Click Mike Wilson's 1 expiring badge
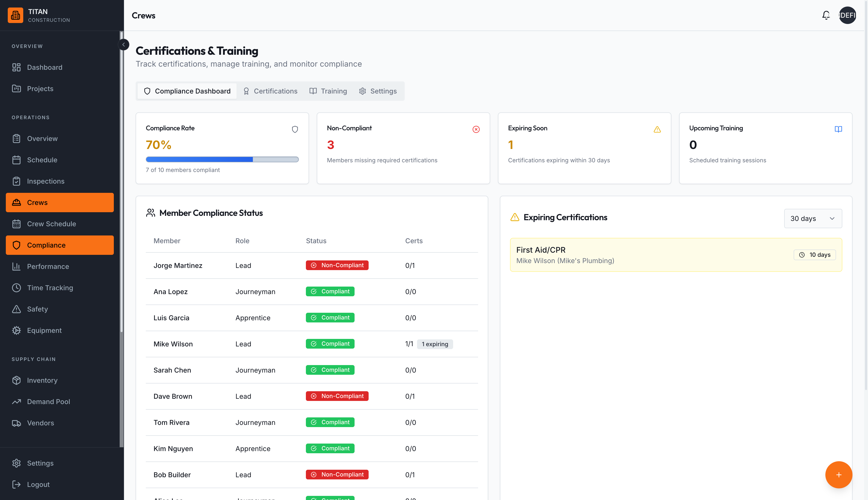 tap(435, 344)
